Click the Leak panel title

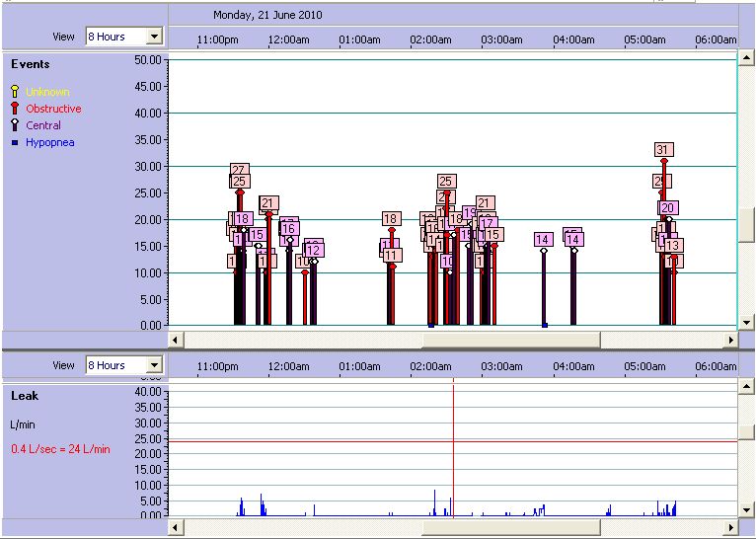click(25, 396)
